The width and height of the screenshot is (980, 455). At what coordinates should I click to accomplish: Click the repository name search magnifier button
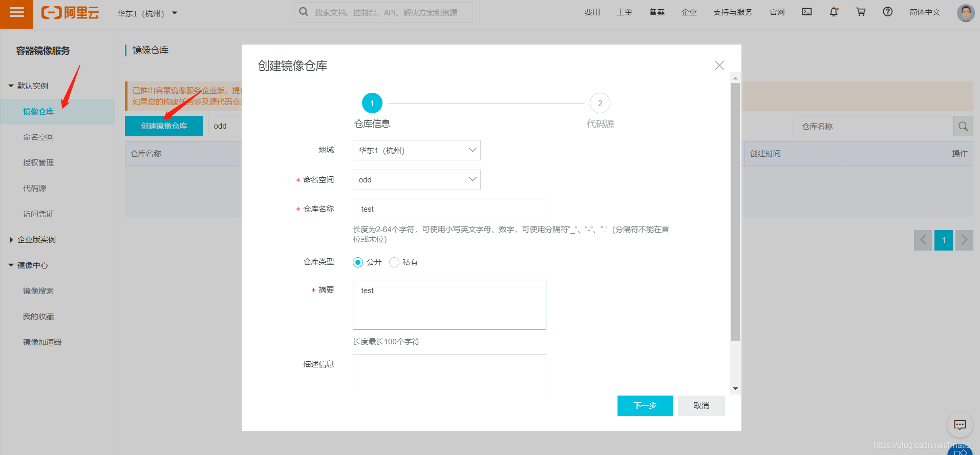963,126
